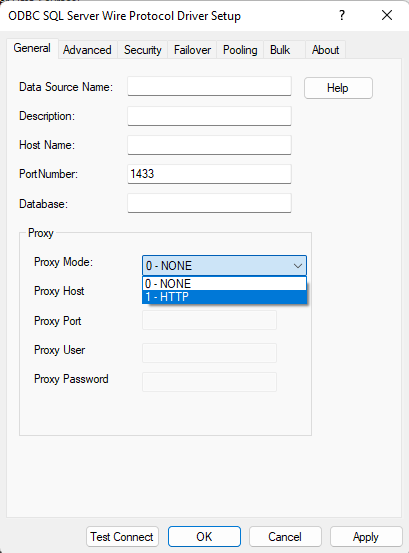Choose 0 - NONE from the dropdown list
The height and width of the screenshot is (553, 409).
pyautogui.click(x=224, y=284)
